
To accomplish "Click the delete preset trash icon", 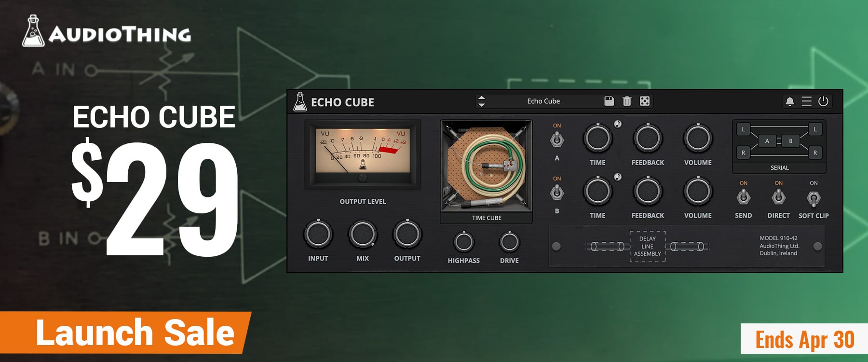I will coord(627,101).
